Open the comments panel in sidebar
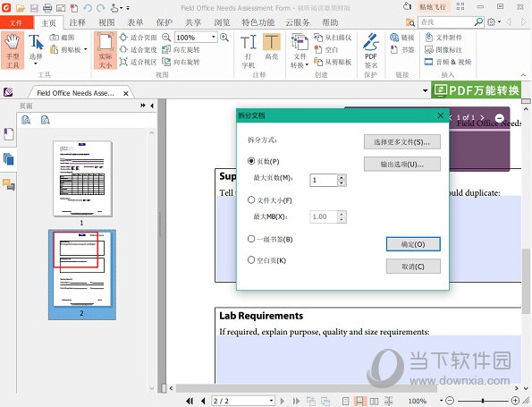Image resolution: width=532 pixels, height=407 pixels. click(x=8, y=184)
